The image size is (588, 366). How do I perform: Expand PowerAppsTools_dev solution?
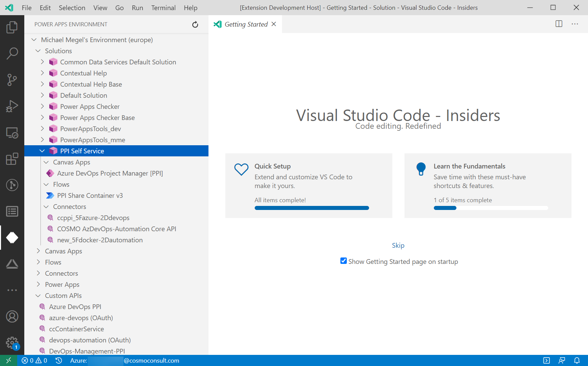coord(42,129)
